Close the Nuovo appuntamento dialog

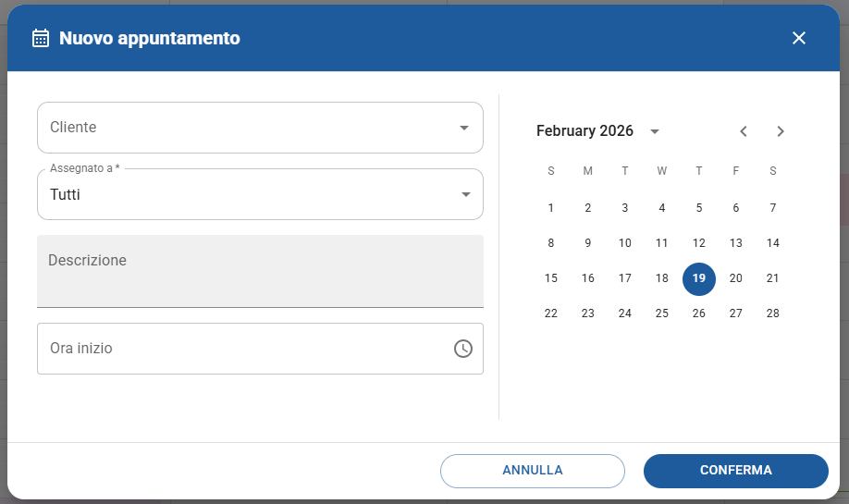click(799, 38)
